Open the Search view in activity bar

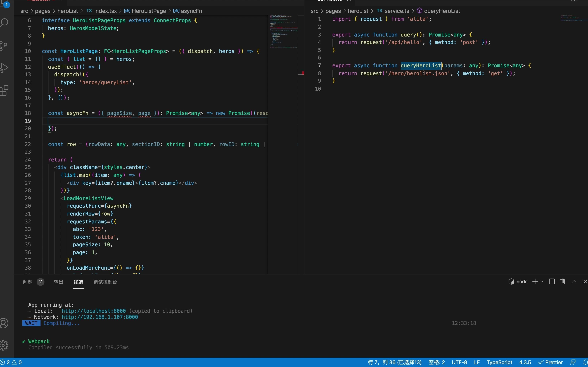click(x=4, y=23)
